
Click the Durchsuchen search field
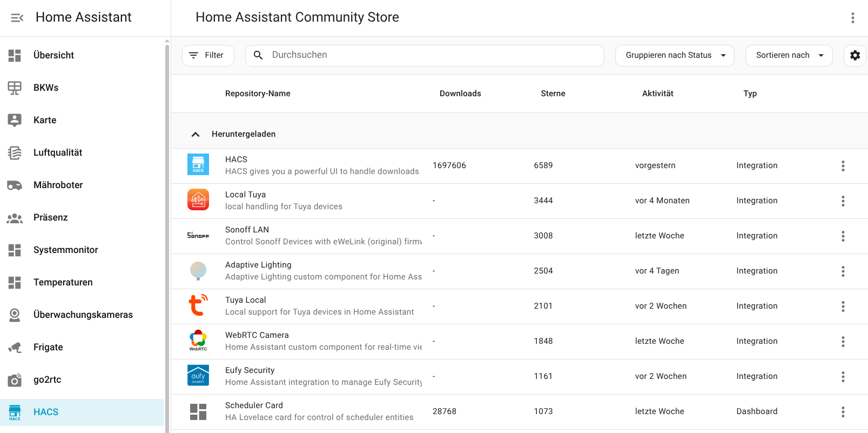click(x=425, y=56)
